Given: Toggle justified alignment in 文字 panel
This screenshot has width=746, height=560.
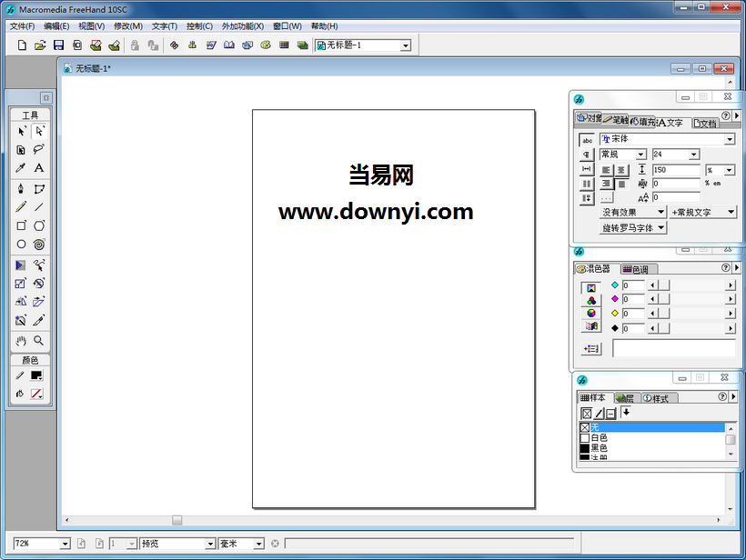Looking at the screenshot, I should (620, 183).
